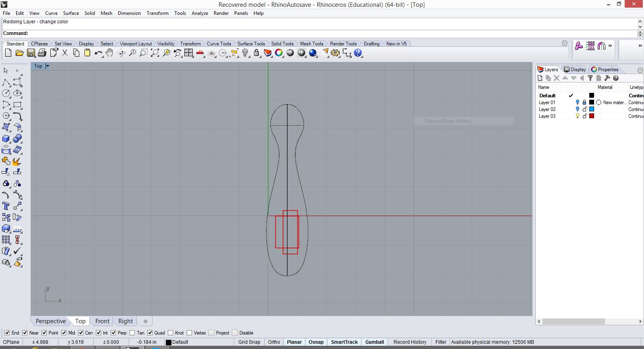Open toolbar tabs settings gear
The height and width of the screenshot is (349, 644).
(565, 43)
